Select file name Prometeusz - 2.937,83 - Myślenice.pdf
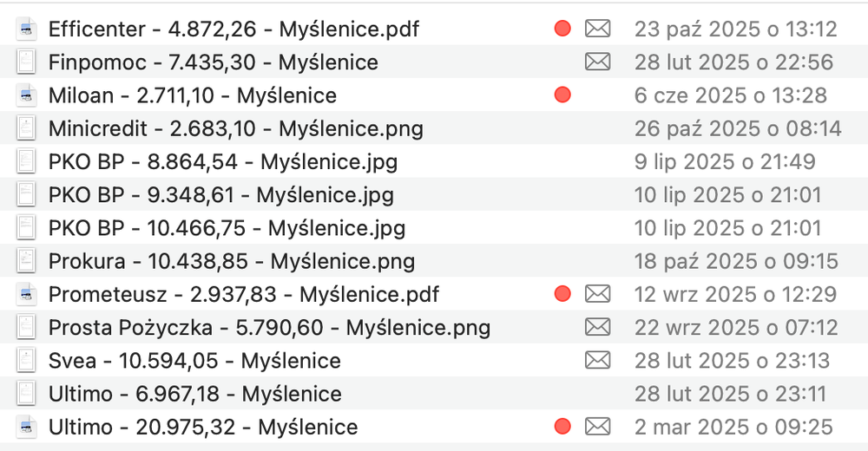 point(244,295)
